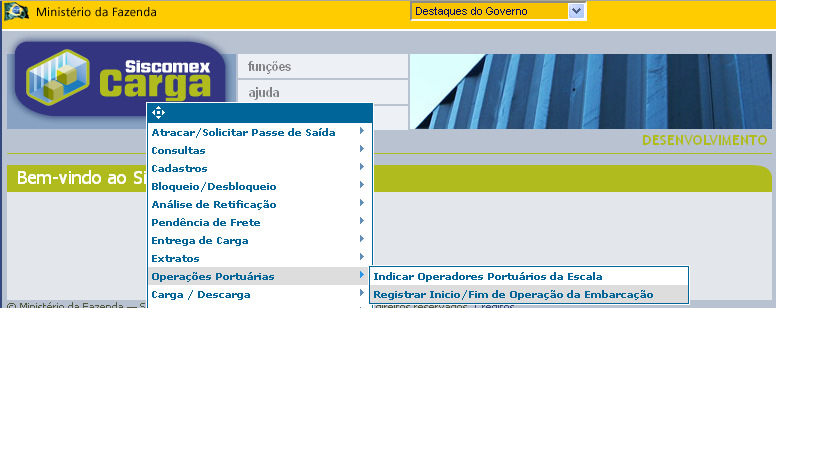
Task: Expand the Extratos submenu arrow
Action: (x=361, y=257)
